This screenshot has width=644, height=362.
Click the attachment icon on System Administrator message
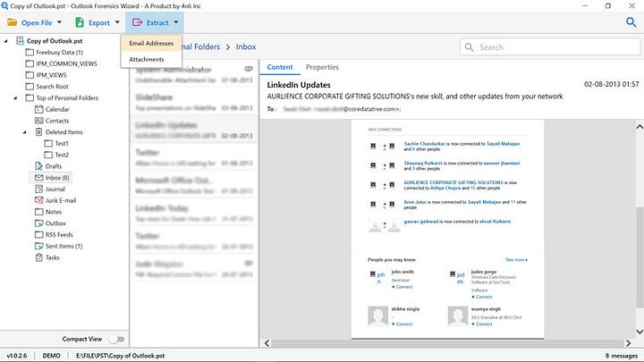pyautogui.click(x=249, y=69)
